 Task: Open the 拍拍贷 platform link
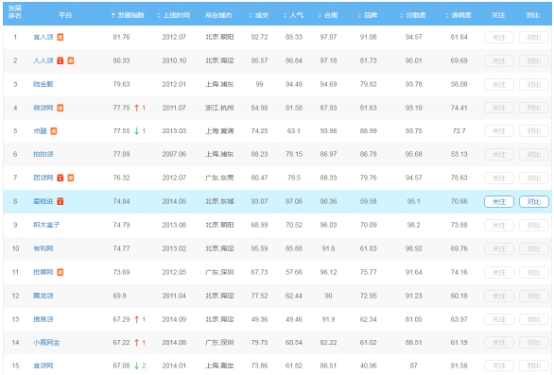pos(43,154)
